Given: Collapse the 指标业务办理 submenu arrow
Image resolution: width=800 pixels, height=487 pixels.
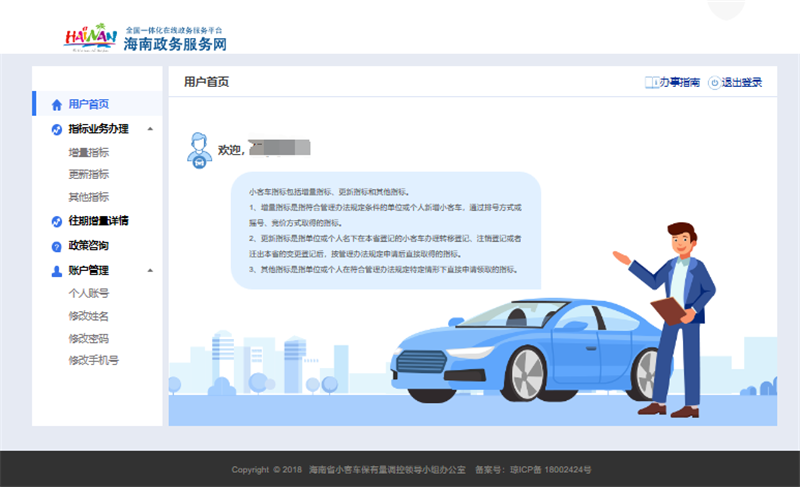Looking at the screenshot, I should [x=150, y=129].
